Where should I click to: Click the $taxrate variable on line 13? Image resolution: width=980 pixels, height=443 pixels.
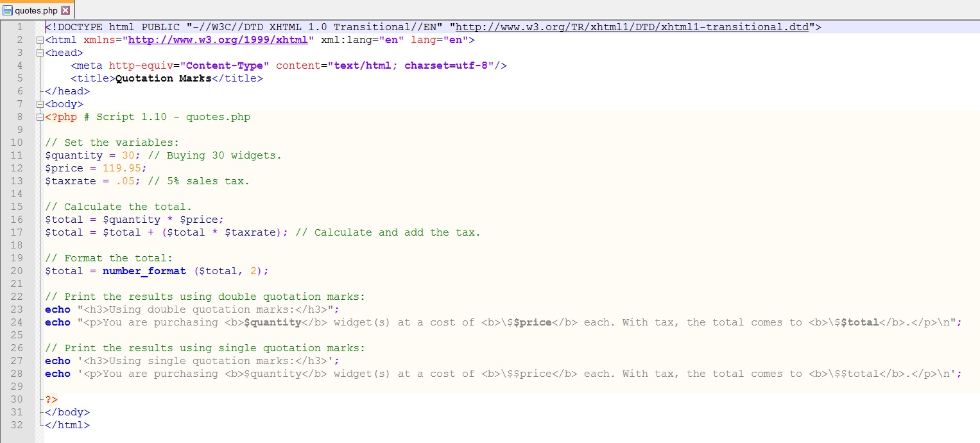tap(71, 181)
